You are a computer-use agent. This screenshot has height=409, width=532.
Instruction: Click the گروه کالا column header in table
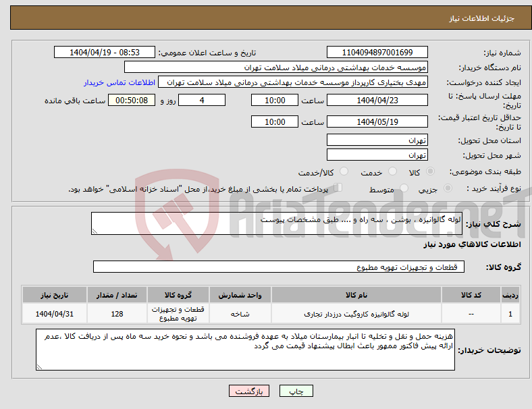click(178, 295)
